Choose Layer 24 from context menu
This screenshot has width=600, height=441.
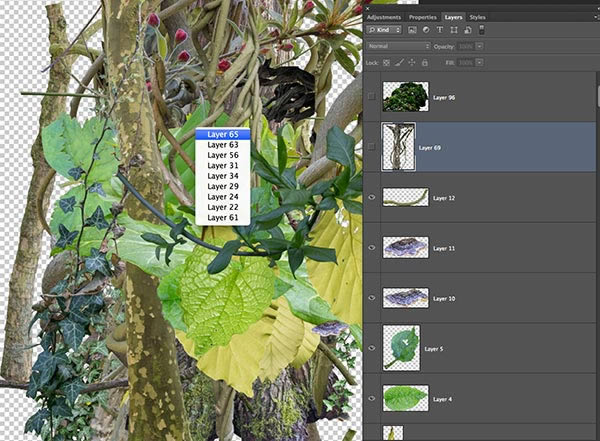[x=223, y=196]
